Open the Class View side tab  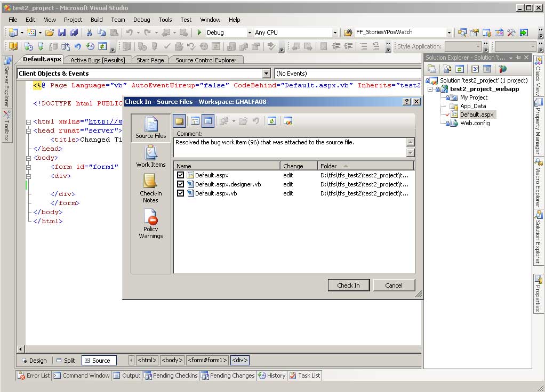[538, 76]
